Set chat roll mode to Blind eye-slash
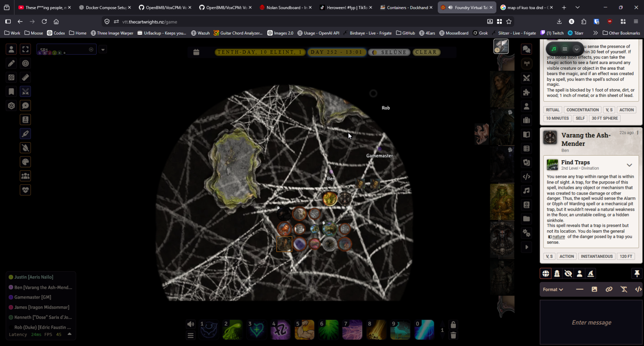 (568, 274)
